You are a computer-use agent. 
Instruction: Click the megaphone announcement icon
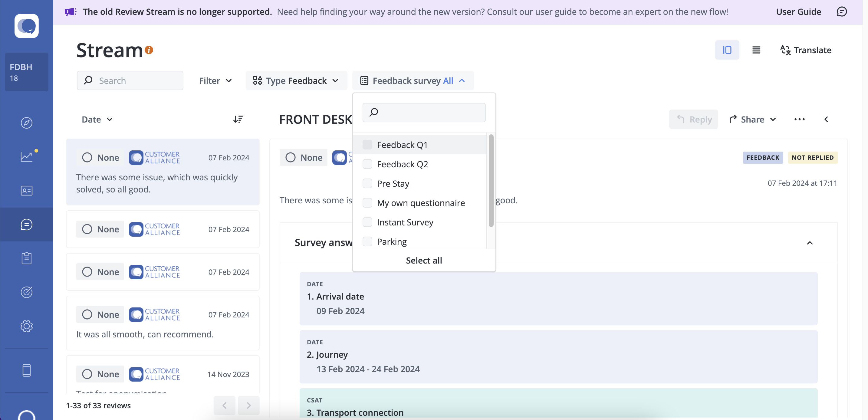click(71, 12)
